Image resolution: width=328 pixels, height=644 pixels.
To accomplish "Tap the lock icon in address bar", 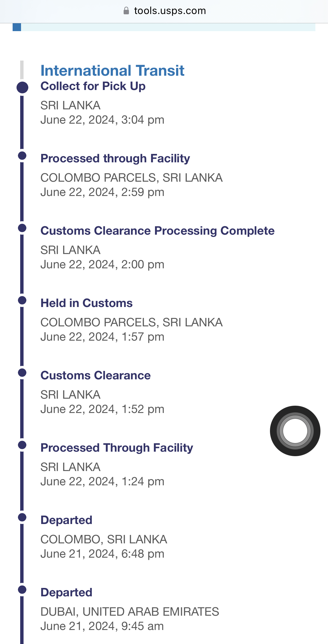I will pyautogui.click(x=126, y=11).
